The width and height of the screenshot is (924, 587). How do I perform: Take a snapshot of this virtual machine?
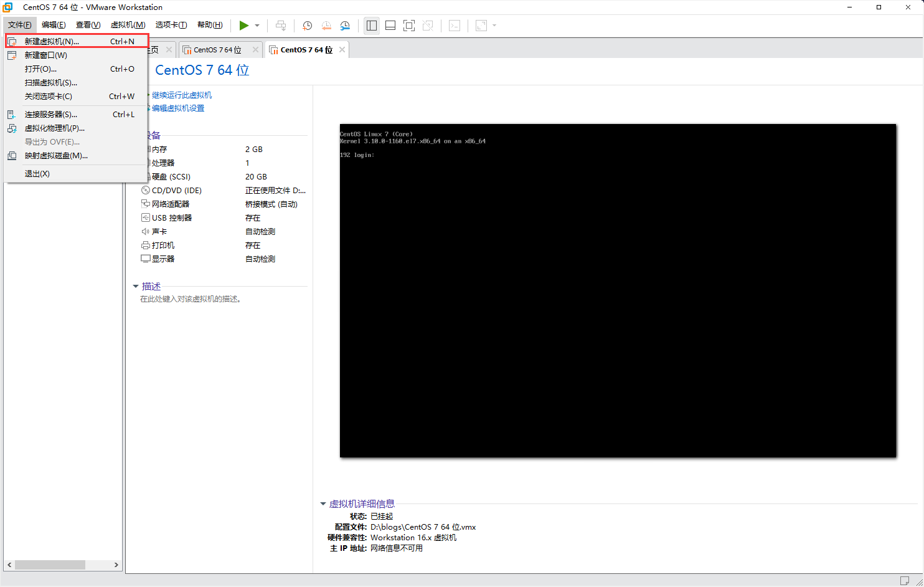pos(308,26)
